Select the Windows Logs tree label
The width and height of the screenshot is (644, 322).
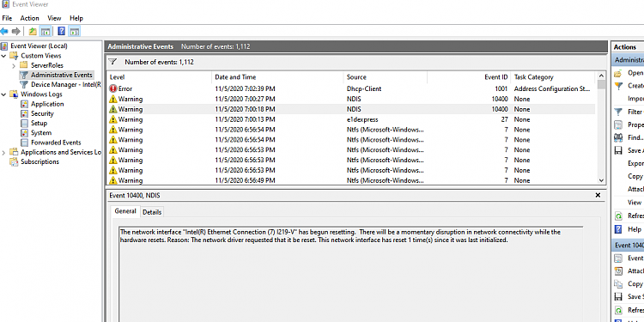(x=41, y=94)
